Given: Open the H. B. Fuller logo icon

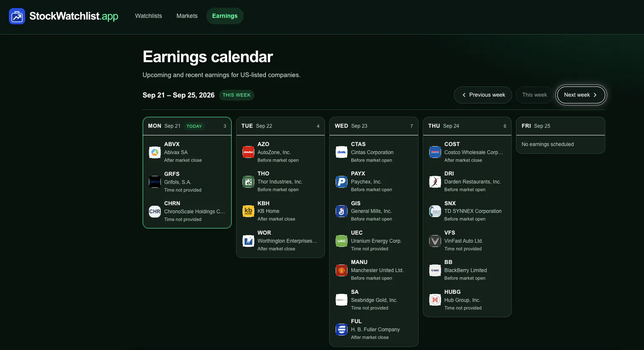Looking at the screenshot, I should point(342,330).
